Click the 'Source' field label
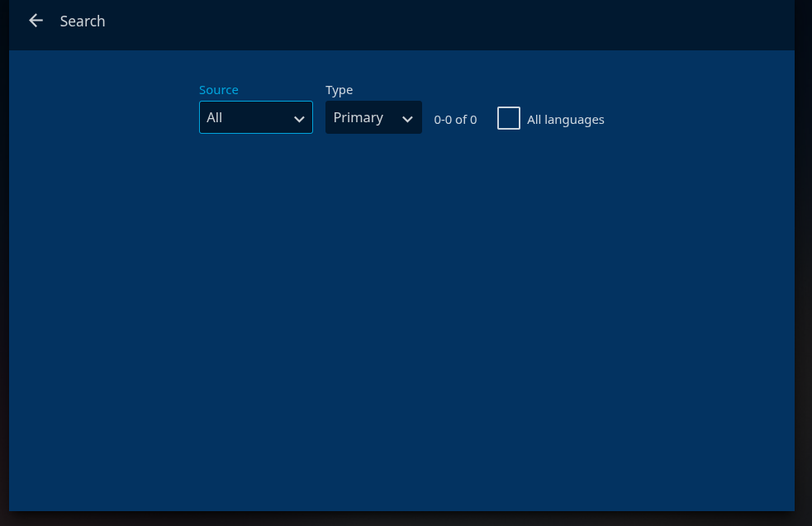The image size is (812, 526). 219,90
